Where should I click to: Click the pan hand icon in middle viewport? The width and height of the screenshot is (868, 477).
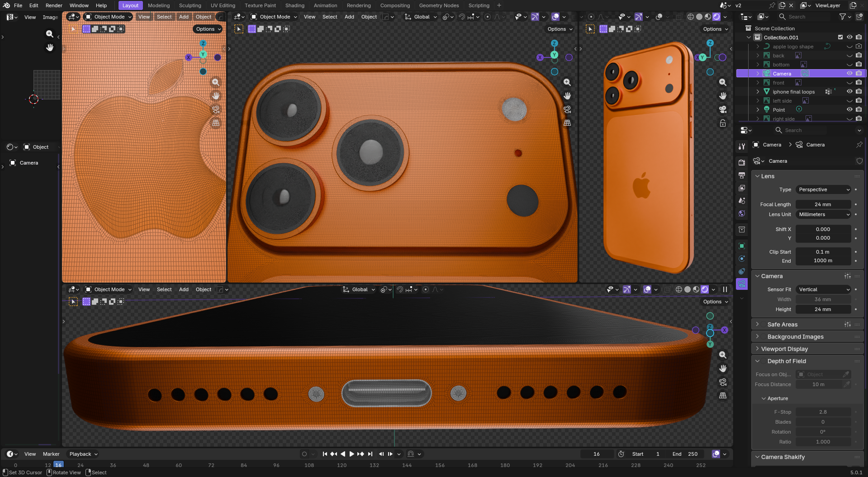click(567, 96)
